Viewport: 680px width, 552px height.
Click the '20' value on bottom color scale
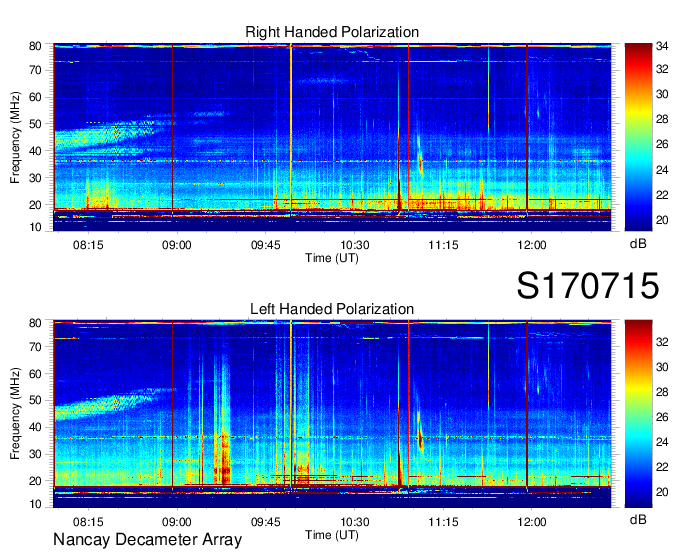tap(662, 492)
